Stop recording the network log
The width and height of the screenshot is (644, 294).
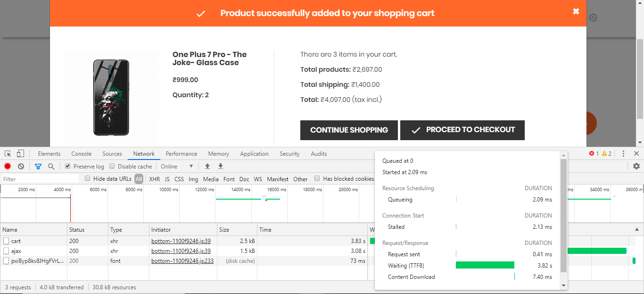tap(8, 166)
